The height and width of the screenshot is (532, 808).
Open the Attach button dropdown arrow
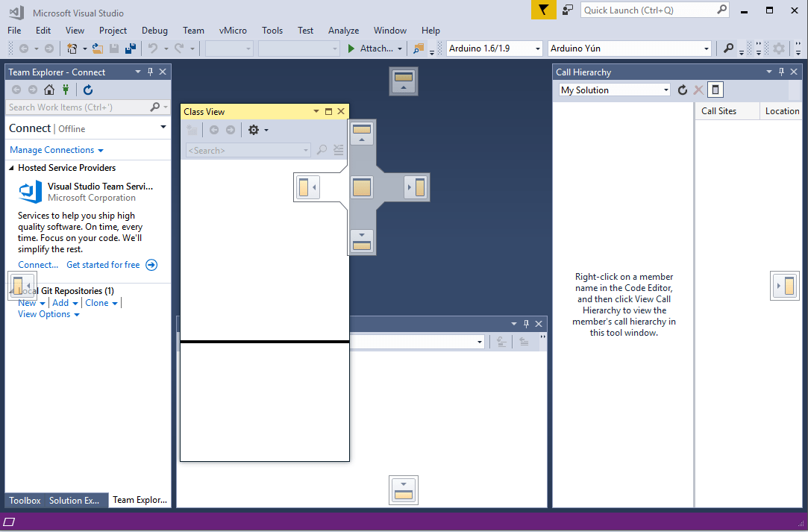click(x=400, y=48)
